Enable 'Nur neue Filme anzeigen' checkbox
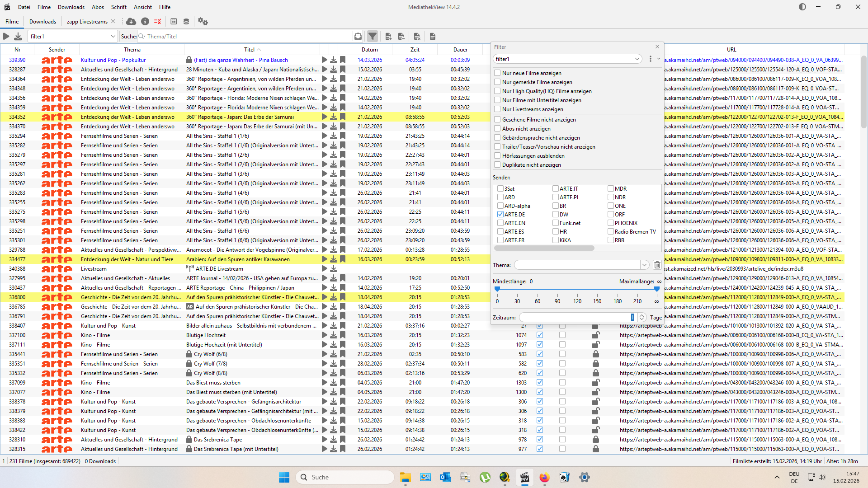The height and width of the screenshot is (488, 868). [x=497, y=73]
